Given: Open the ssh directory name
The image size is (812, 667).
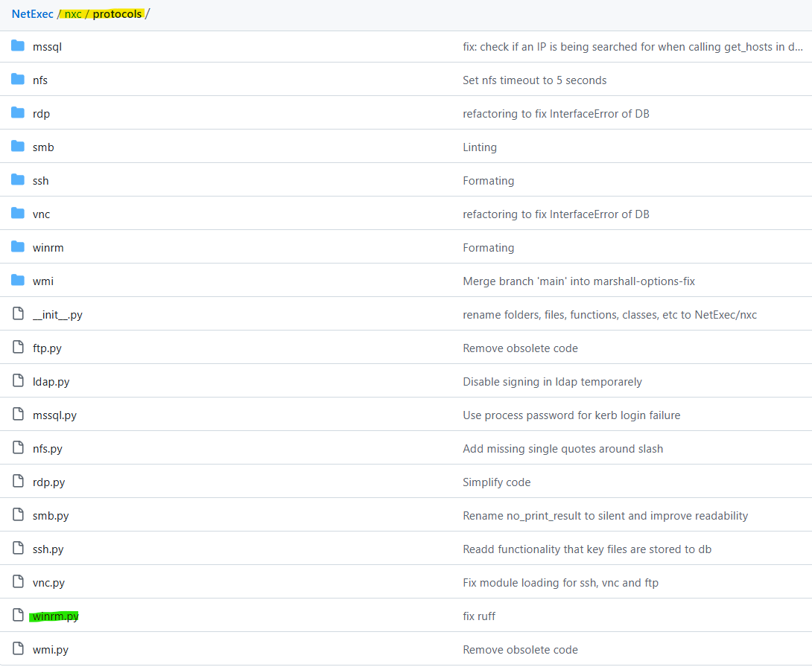Looking at the screenshot, I should (40, 181).
